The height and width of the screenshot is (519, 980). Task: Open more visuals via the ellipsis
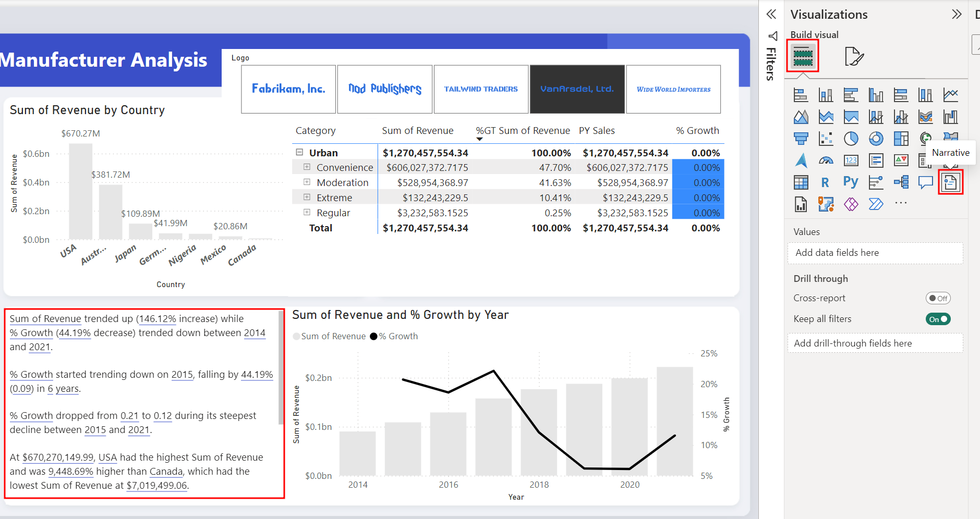pyautogui.click(x=901, y=203)
